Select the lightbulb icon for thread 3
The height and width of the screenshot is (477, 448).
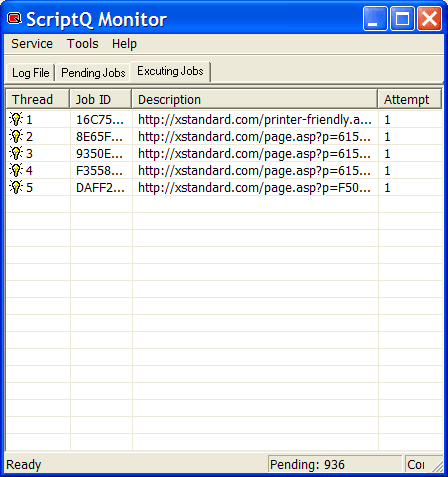point(16,153)
